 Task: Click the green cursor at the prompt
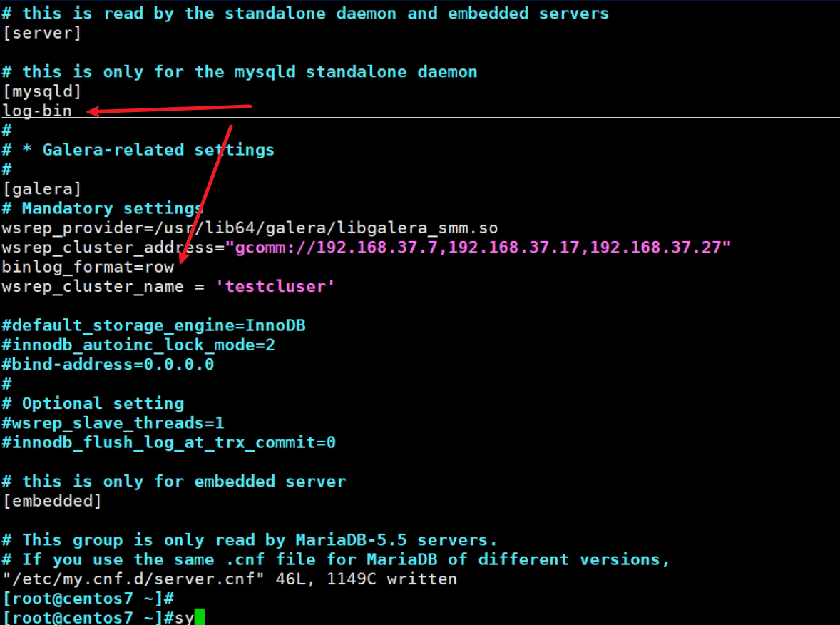[199, 617]
